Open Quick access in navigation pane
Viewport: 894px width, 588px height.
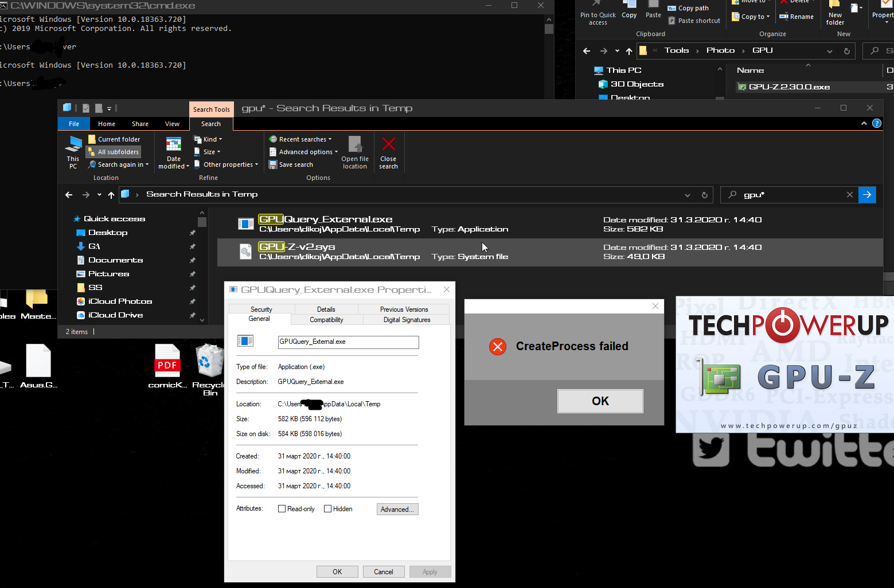(114, 219)
